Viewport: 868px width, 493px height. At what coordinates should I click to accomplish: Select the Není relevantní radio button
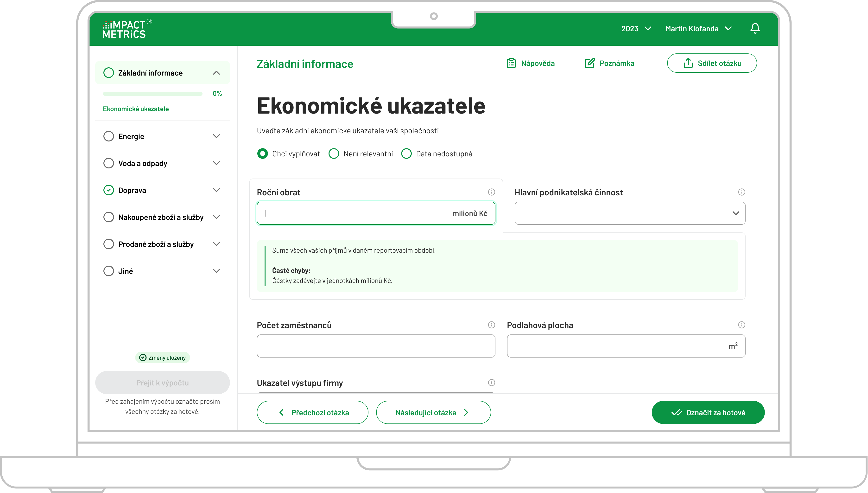coord(334,153)
